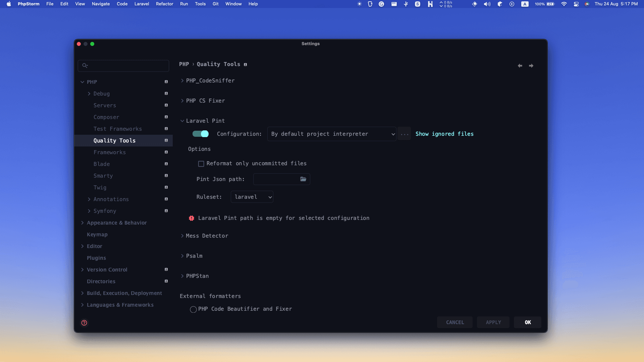Open Wi-Fi status in the menu bar
The width and height of the screenshot is (644, 362).
pyautogui.click(x=564, y=4)
